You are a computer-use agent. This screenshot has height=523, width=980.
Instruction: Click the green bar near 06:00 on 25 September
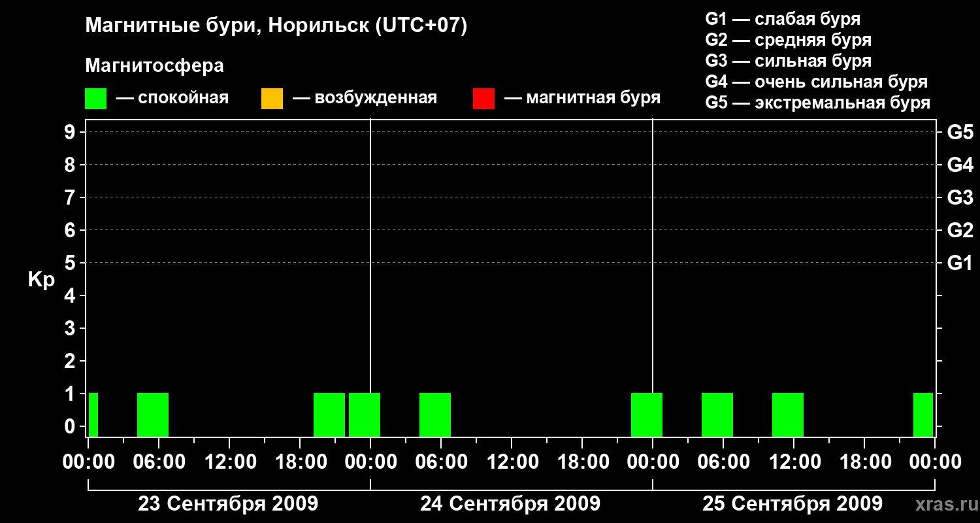coord(717,414)
